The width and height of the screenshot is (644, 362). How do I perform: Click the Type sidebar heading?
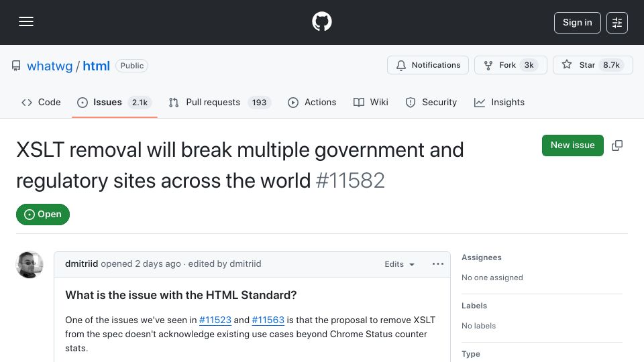(x=471, y=354)
